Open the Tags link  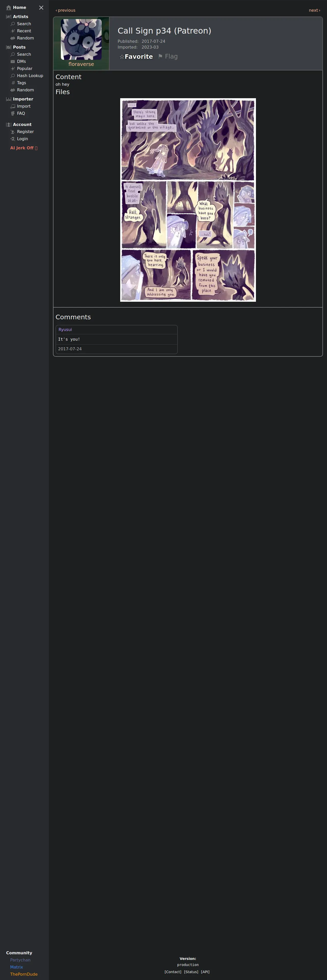22,83
